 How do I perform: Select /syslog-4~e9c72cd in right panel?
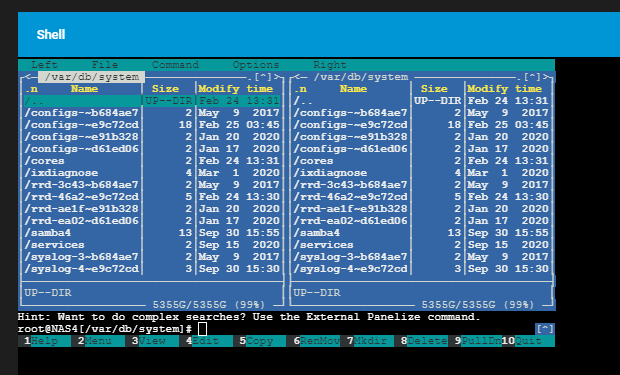coord(421,269)
